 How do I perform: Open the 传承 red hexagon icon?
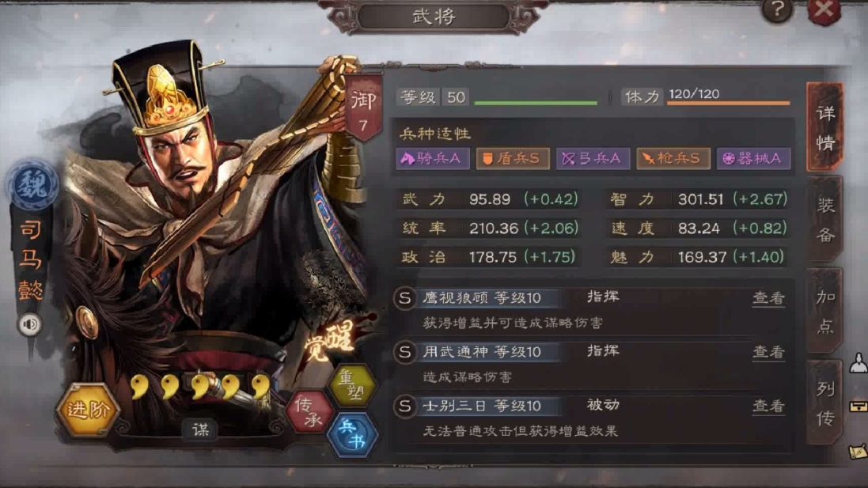310,412
